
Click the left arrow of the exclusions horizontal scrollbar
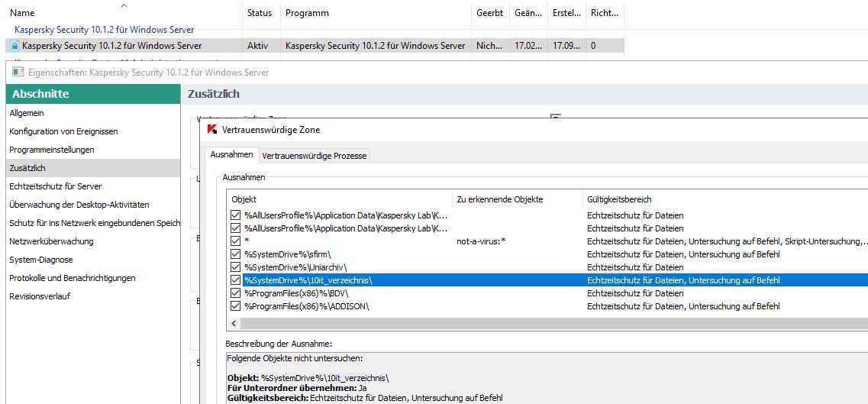tap(234, 323)
